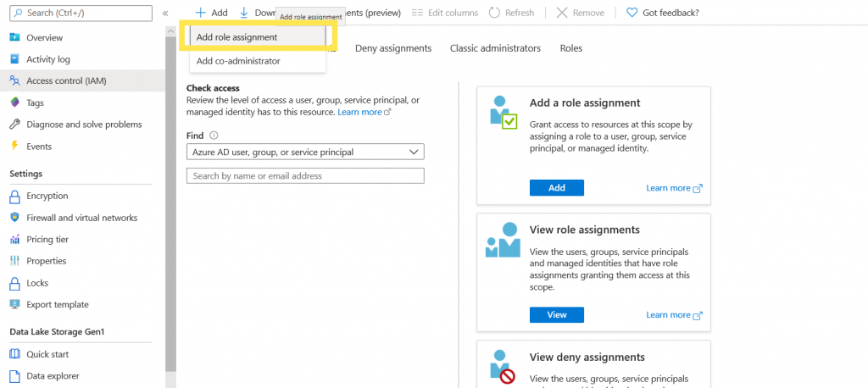
Task: Open the Events lightning icon
Action: (15, 146)
